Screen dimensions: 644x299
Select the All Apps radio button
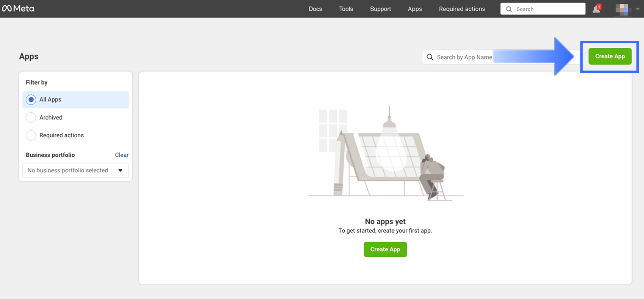[x=31, y=100]
